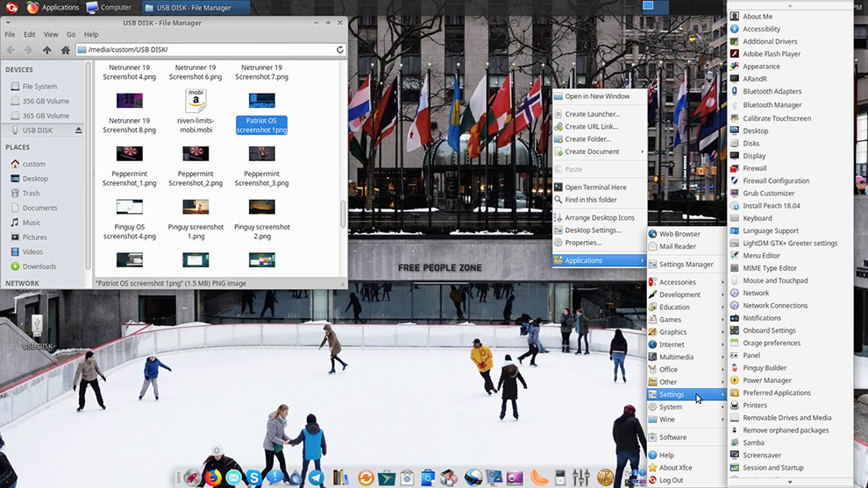The height and width of the screenshot is (488, 868).
Task: Open Screensaver settings entry
Action: [761, 456]
